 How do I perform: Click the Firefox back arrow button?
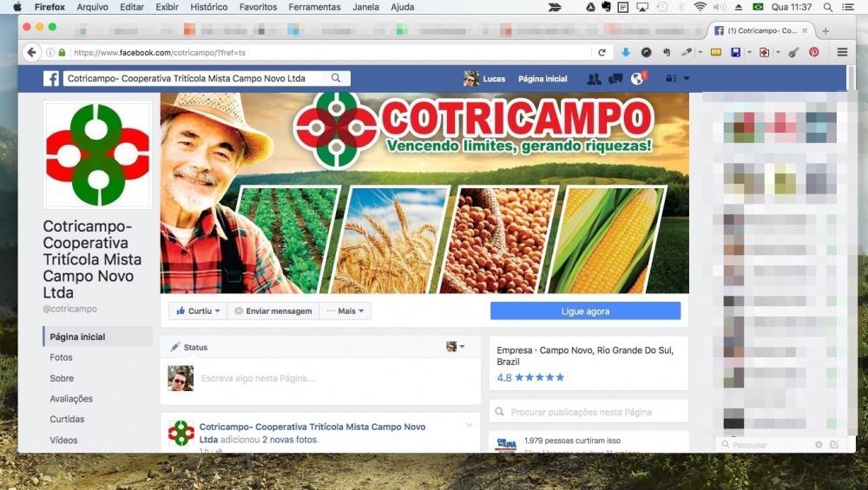(31, 53)
